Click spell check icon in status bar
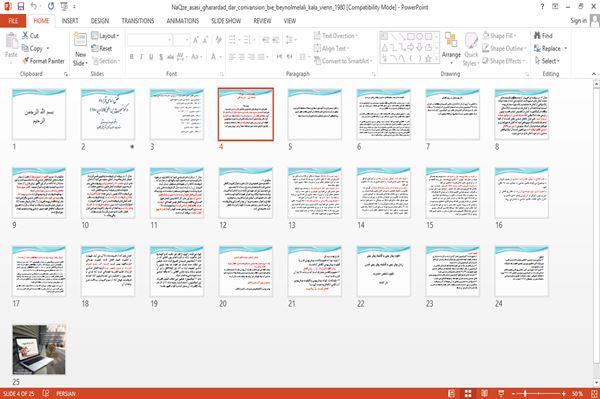Screen dimensions: 600x399 [x=46, y=393]
